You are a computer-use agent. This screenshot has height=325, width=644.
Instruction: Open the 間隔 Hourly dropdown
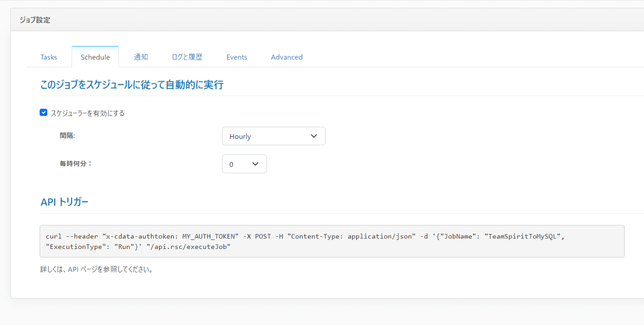click(x=274, y=136)
